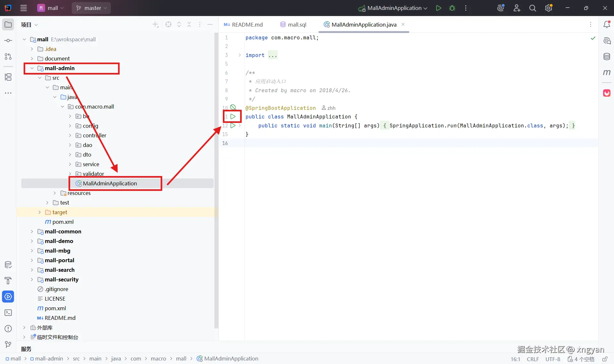614x364 pixels.
Task: Open the Pull Requests tool window
Action: [x=8, y=57]
